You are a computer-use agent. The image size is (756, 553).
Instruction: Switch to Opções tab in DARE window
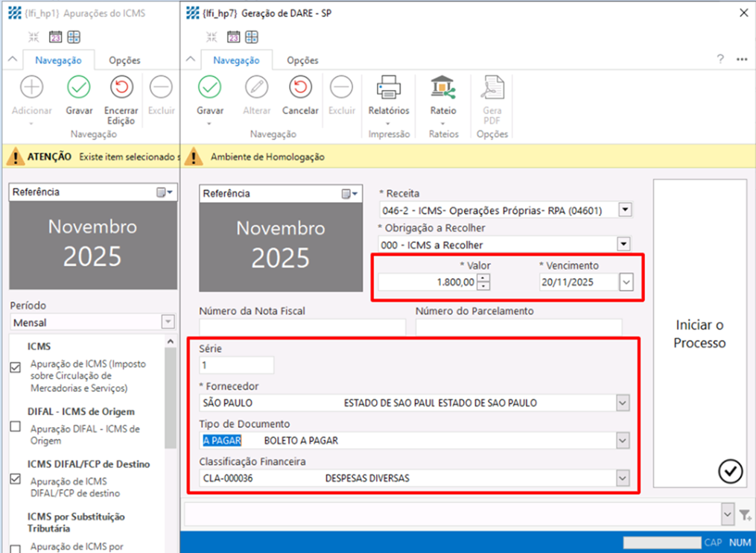[302, 60]
